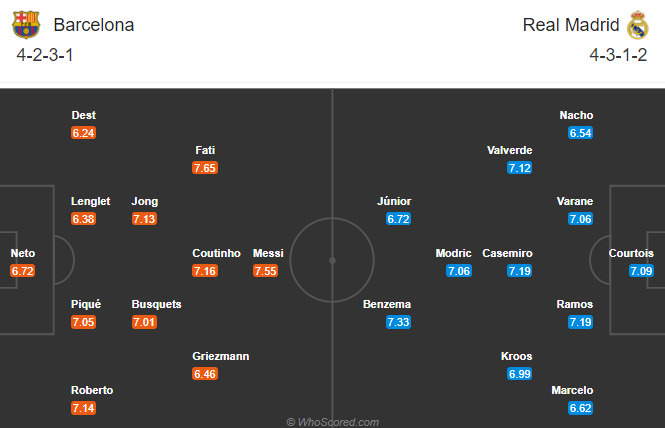Click Marcelo's 6.62 rating badge

pos(581,408)
